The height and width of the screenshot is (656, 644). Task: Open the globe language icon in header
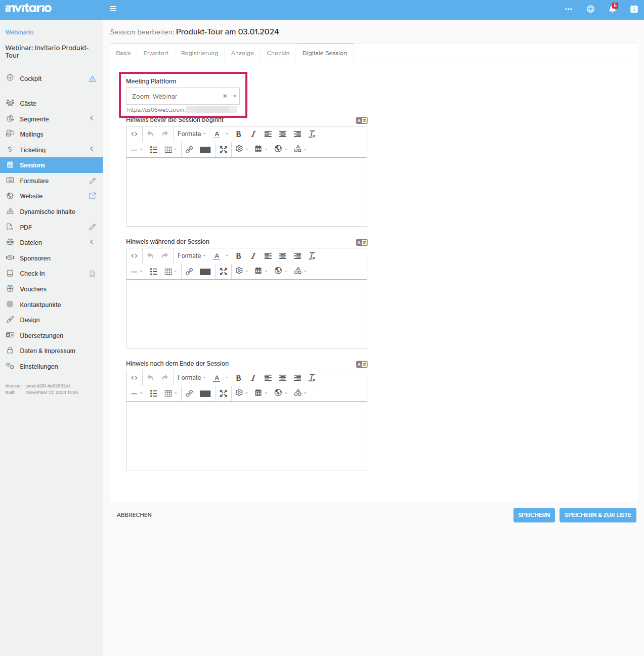(590, 9)
